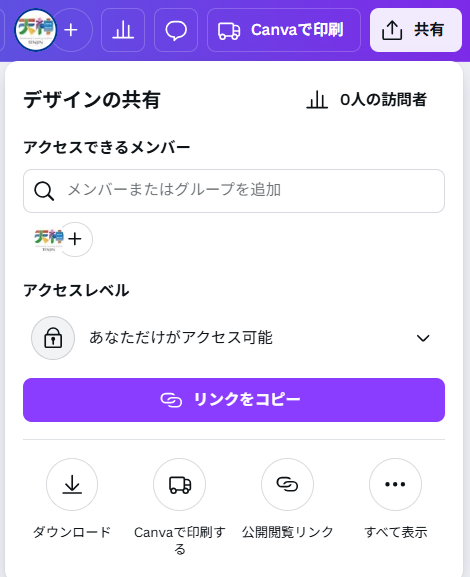Show all options with すべて表示 dots
470x577 pixels.
point(395,484)
